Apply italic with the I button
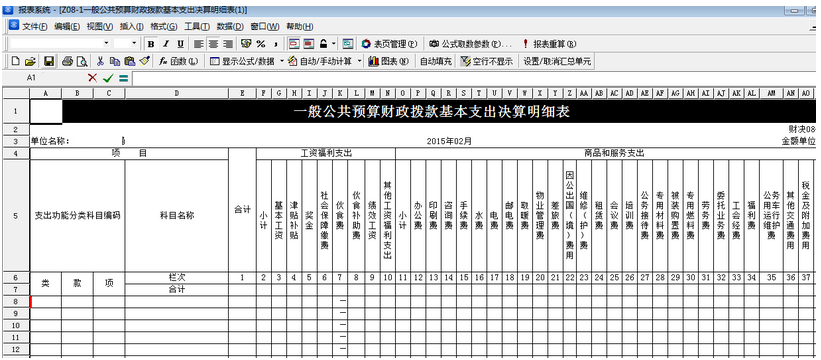Viewport: 821px width, 360px height. tap(166, 44)
